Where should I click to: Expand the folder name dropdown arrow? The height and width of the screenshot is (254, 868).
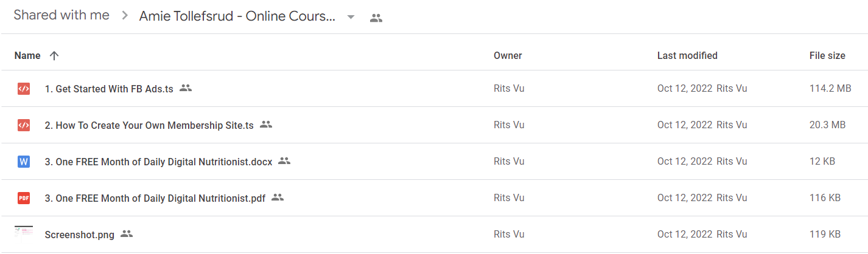[351, 18]
